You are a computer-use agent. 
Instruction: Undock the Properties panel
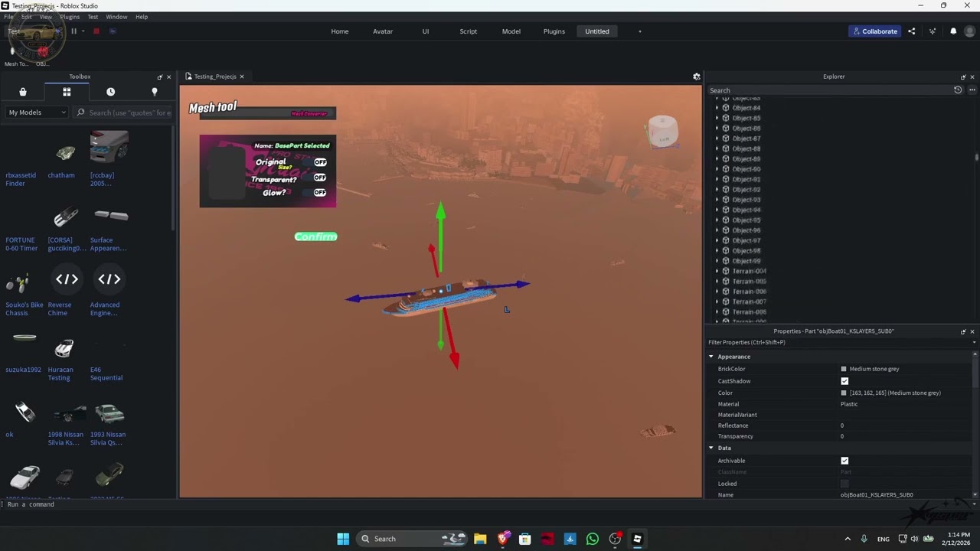[x=962, y=331]
